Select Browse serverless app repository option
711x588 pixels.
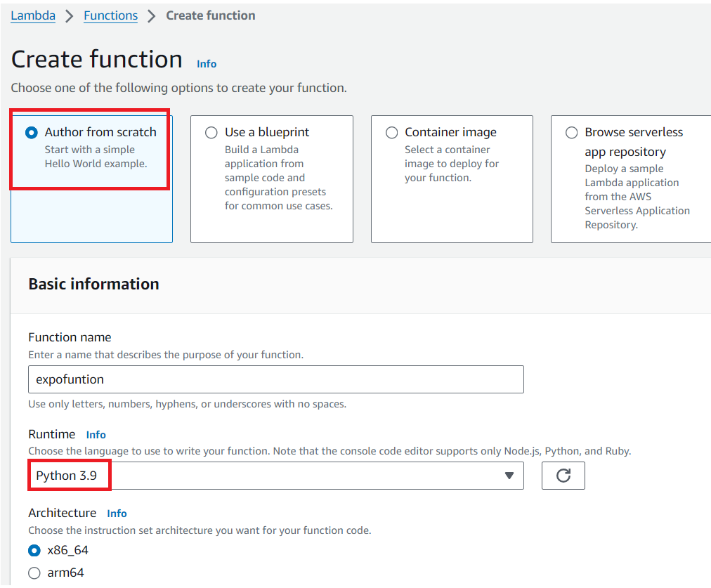(x=572, y=133)
